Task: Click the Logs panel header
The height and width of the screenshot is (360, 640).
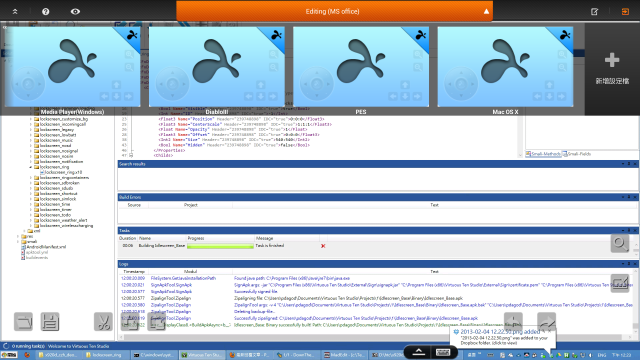Action: pos(378,264)
